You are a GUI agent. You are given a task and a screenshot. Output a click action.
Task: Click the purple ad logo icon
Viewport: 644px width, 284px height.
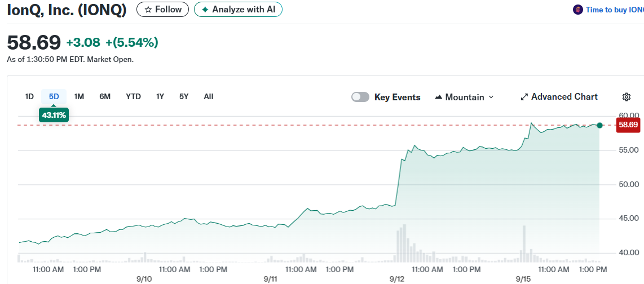(x=578, y=10)
